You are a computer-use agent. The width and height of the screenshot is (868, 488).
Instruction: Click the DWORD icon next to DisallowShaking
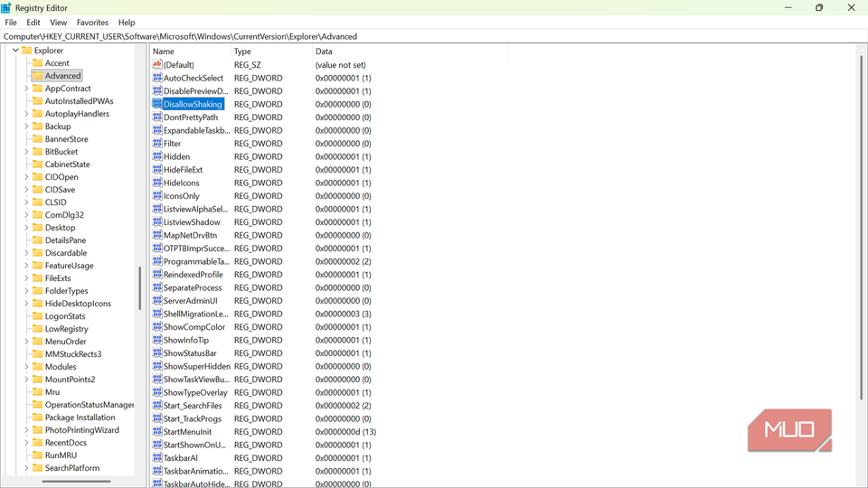pyautogui.click(x=157, y=104)
